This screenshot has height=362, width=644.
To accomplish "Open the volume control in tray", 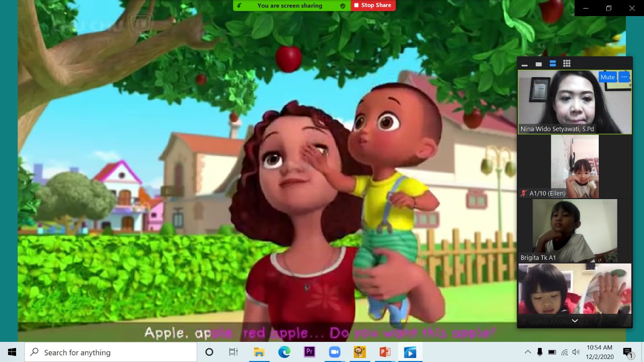I will 576,352.
